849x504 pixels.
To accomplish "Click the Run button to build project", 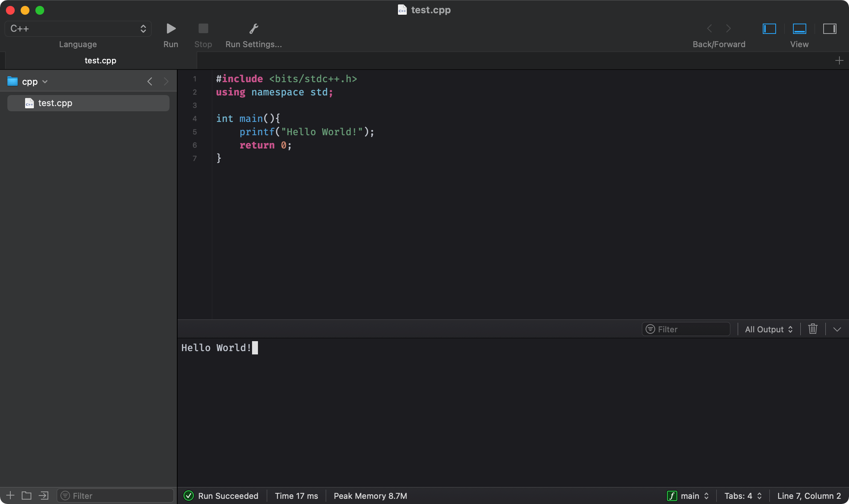I will coord(171,28).
